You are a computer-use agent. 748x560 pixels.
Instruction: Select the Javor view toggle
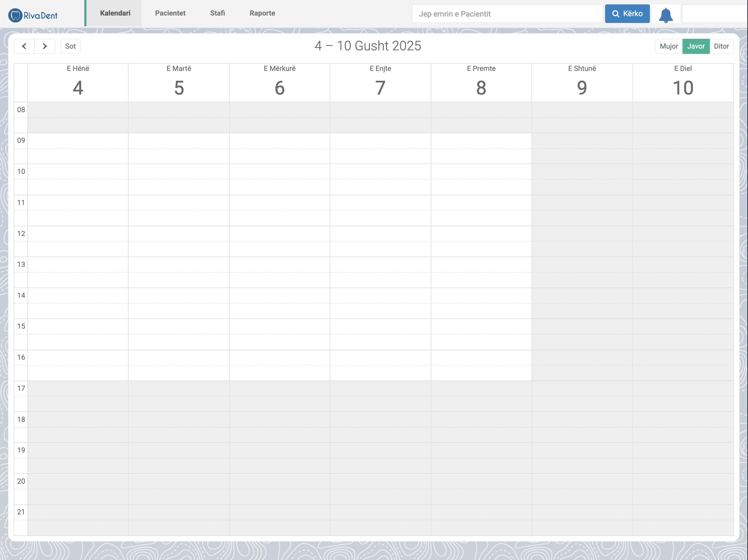pyautogui.click(x=696, y=46)
